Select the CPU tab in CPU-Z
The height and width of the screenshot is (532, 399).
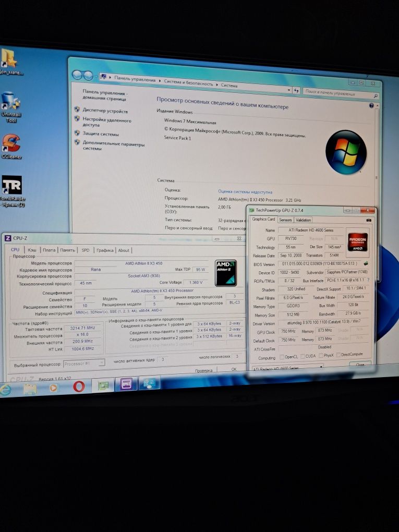tap(15, 249)
